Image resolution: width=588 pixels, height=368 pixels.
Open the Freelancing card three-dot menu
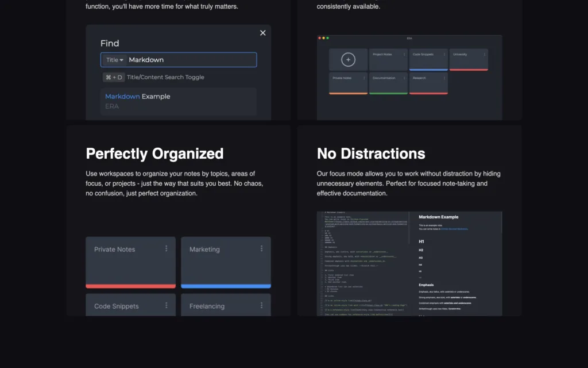(261, 305)
